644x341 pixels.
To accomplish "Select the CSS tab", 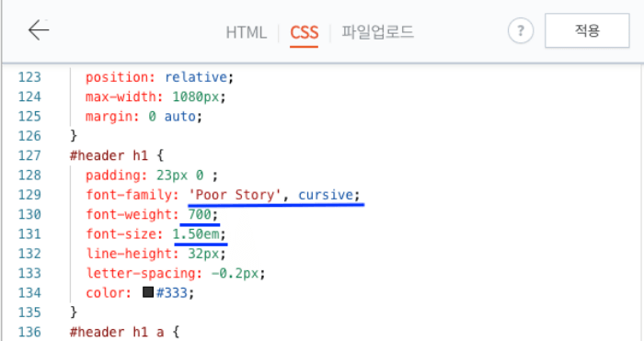I will [x=304, y=32].
